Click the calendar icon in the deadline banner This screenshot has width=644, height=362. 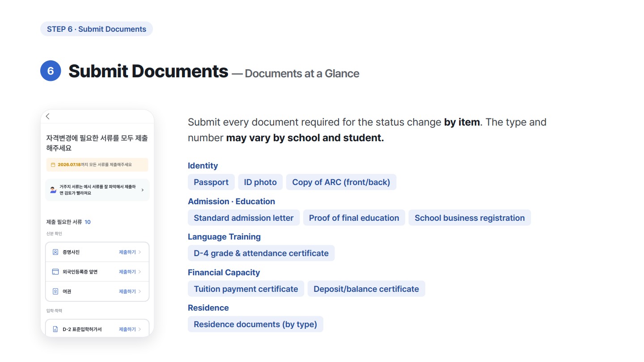tap(53, 164)
